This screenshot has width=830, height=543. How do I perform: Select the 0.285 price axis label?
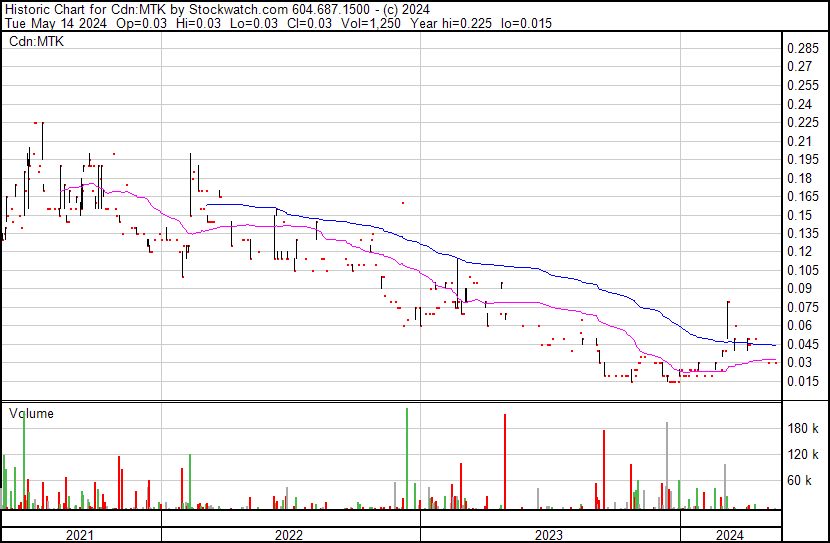(x=802, y=49)
